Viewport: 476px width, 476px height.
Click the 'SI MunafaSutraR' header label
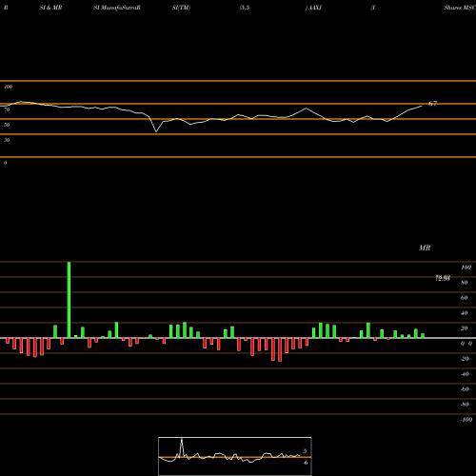click(x=117, y=8)
